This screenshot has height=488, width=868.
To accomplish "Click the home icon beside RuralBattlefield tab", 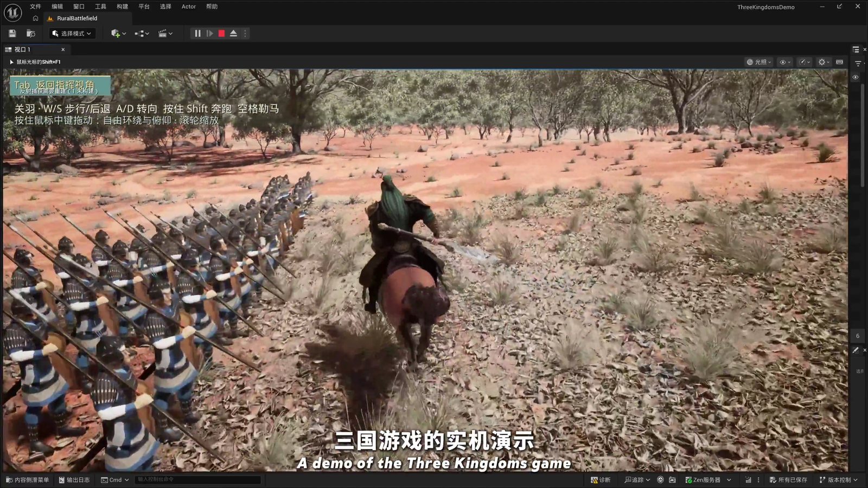I will (x=36, y=18).
